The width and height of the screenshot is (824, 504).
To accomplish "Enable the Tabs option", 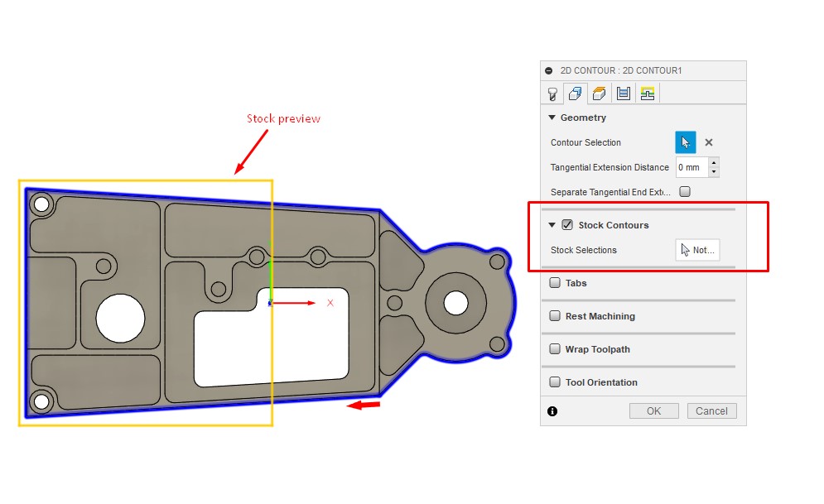I will (555, 282).
